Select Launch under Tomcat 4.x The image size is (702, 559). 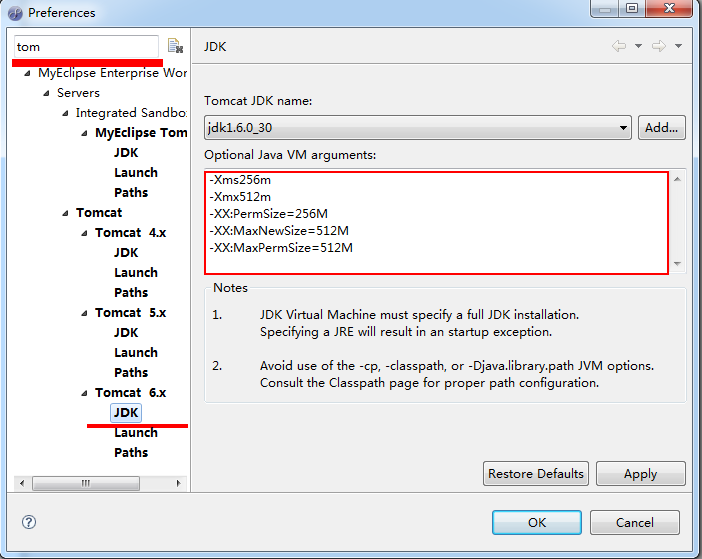tap(136, 273)
